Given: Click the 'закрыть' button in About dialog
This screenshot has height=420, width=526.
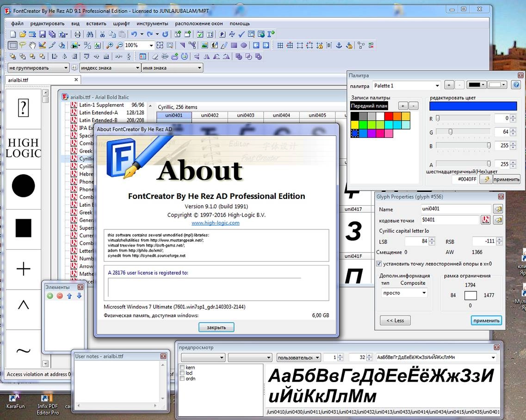Looking at the screenshot, I should [x=216, y=327].
